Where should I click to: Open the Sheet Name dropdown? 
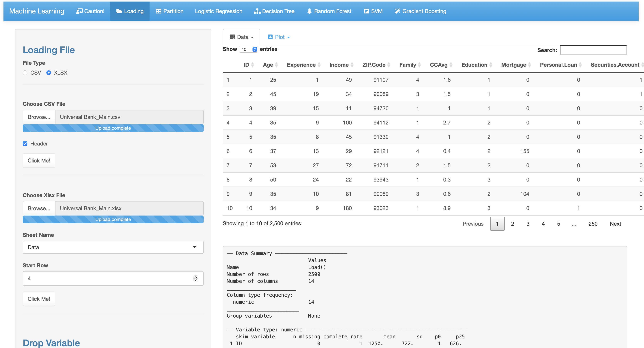tap(113, 247)
